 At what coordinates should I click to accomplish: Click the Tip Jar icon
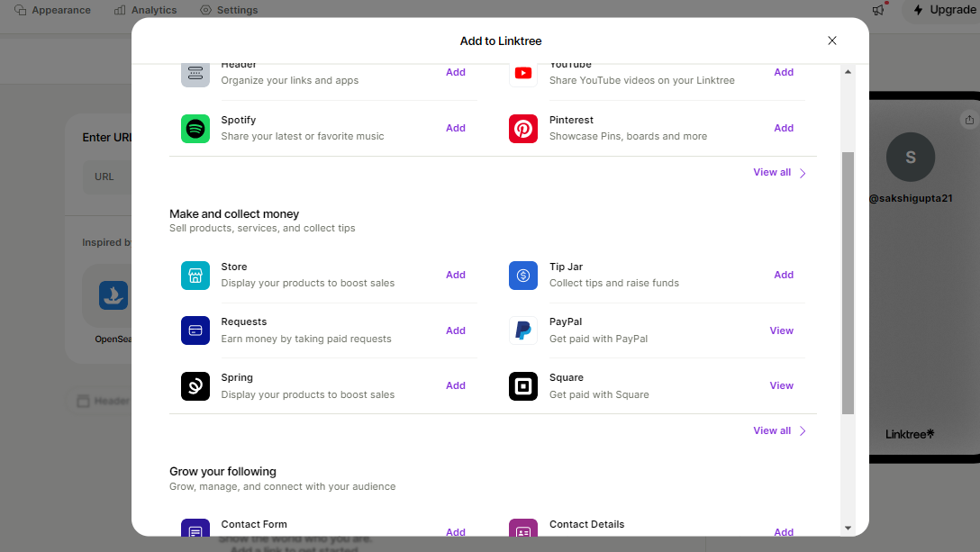(x=523, y=276)
